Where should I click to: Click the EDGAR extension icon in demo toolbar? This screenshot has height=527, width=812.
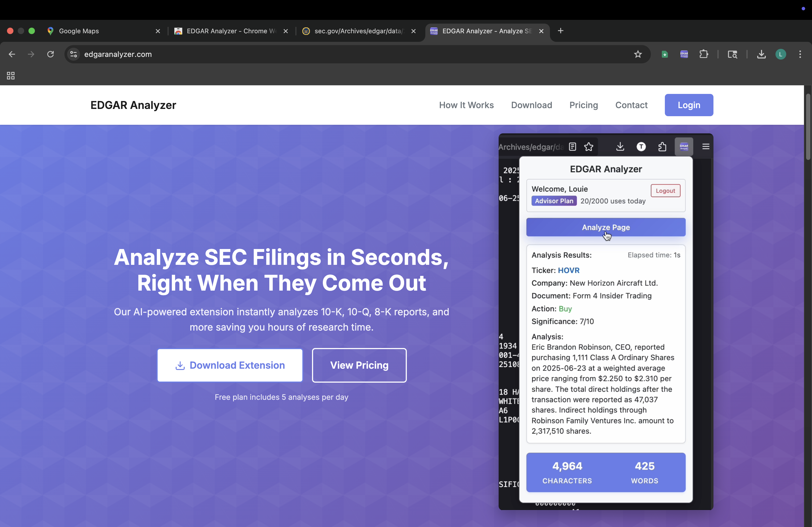point(684,147)
